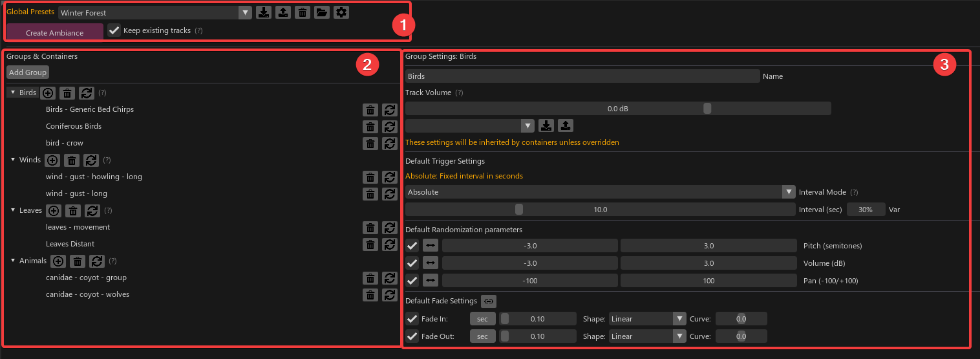980x359 pixels.
Task: Disable Volume randomization checkbox
Action: click(x=412, y=263)
